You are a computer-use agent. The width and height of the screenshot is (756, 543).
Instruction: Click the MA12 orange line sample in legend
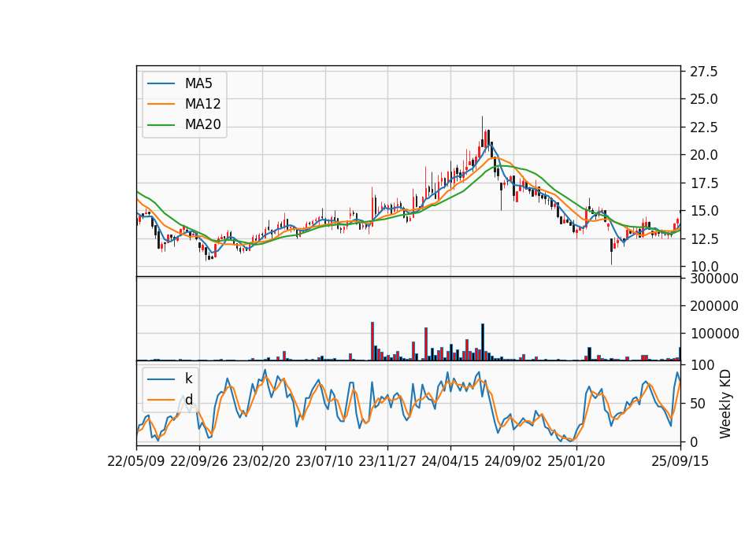(161, 104)
